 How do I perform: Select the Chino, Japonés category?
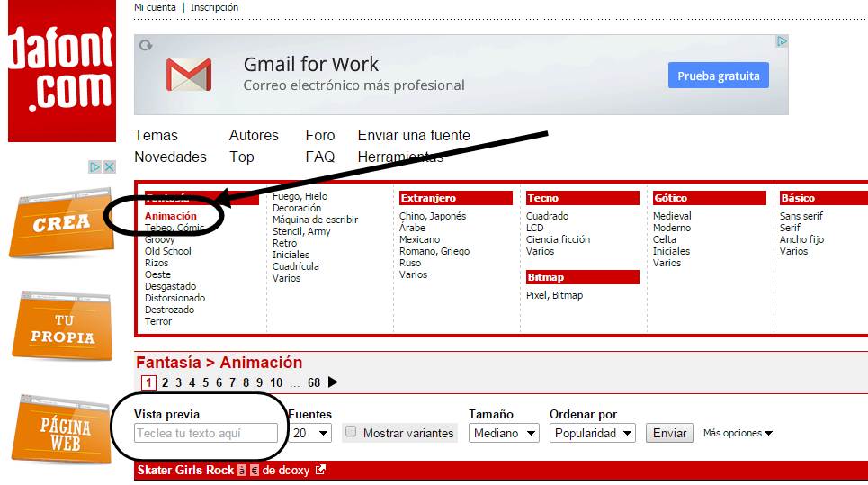coord(433,216)
